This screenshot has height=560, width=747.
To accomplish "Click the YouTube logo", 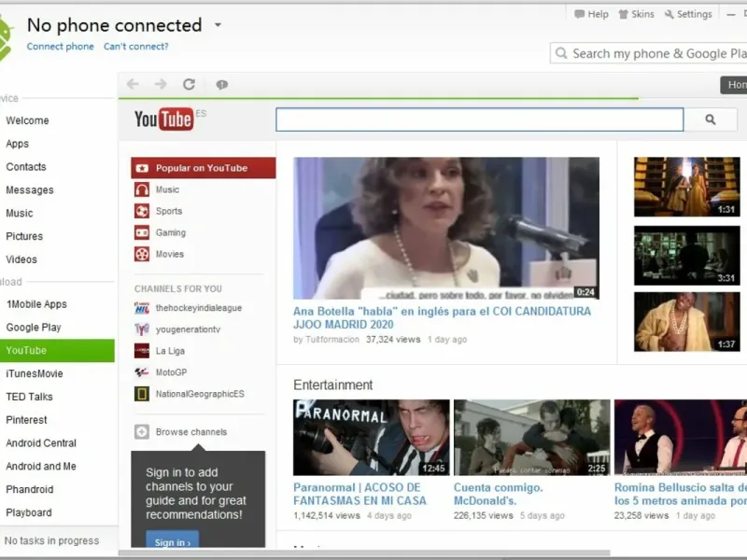I will (164, 119).
